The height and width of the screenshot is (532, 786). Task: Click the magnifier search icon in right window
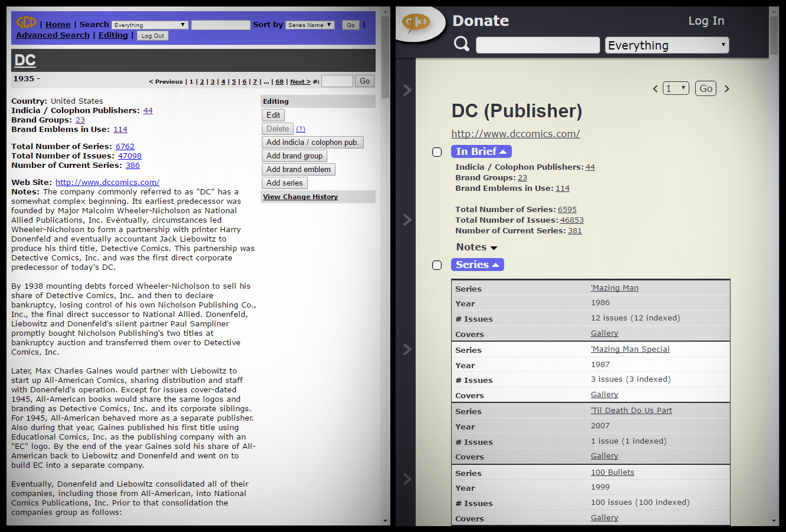pyautogui.click(x=462, y=44)
